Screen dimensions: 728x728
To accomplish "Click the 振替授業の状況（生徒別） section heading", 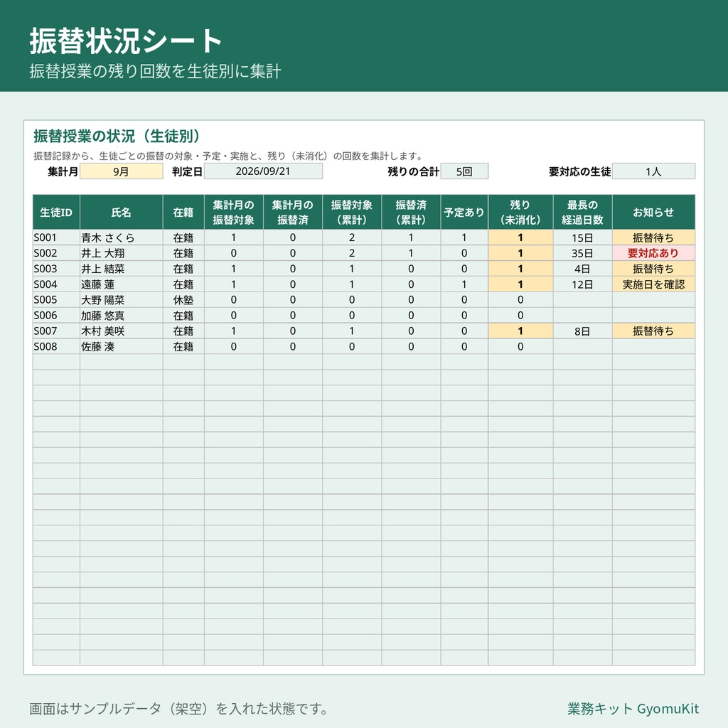I will (117, 136).
